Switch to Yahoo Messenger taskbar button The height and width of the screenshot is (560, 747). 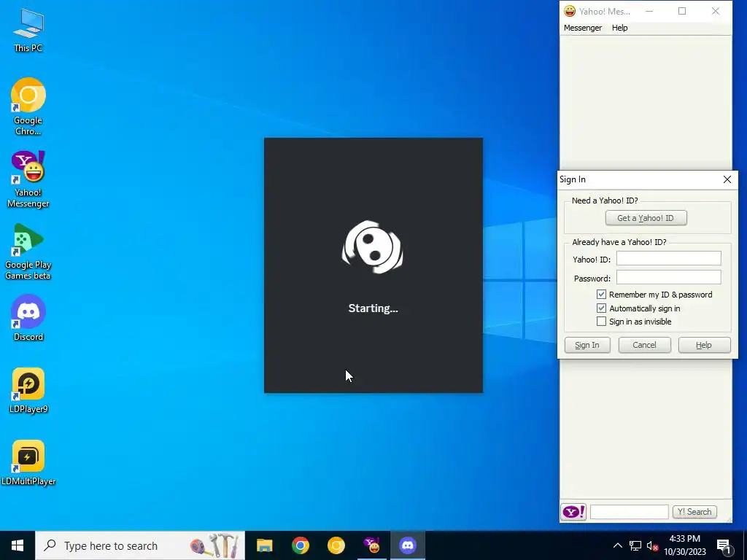coord(371,545)
